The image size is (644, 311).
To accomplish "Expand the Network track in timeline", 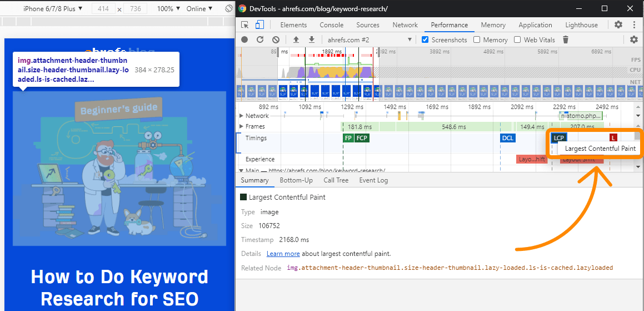I will click(241, 116).
